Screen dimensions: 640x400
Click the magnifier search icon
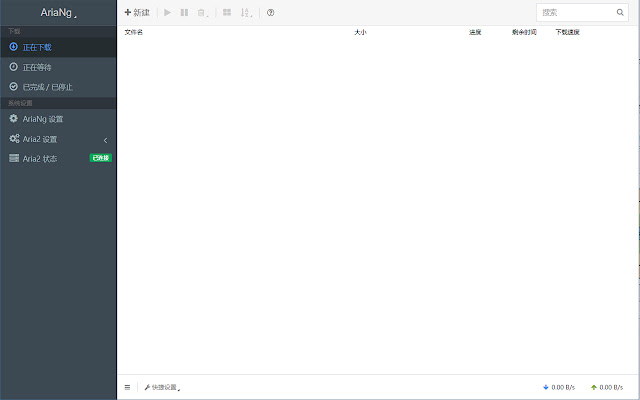pyautogui.click(x=620, y=13)
